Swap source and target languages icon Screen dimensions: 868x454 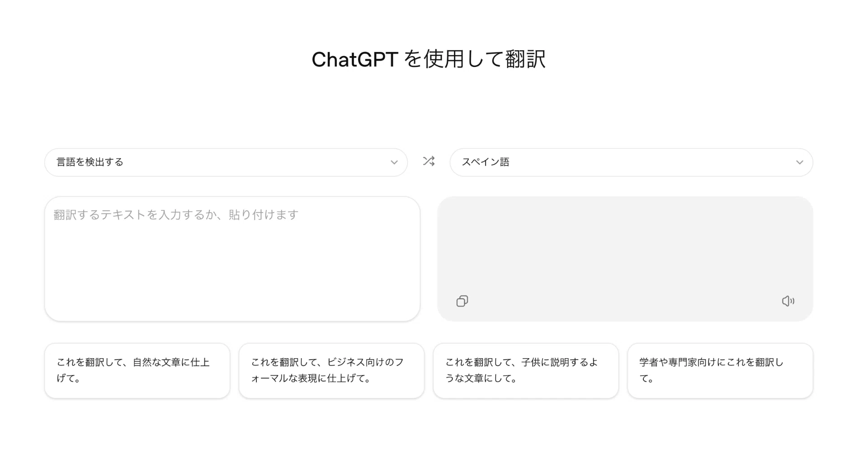[429, 161]
